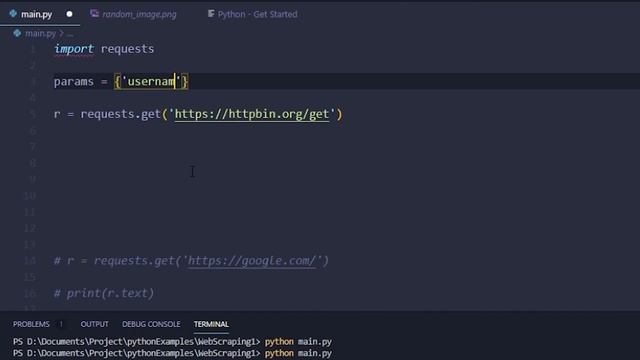This screenshot has width=640, height=360.
Task: Click the image file icon on random_image.png tab
Action: coord(94,13)
